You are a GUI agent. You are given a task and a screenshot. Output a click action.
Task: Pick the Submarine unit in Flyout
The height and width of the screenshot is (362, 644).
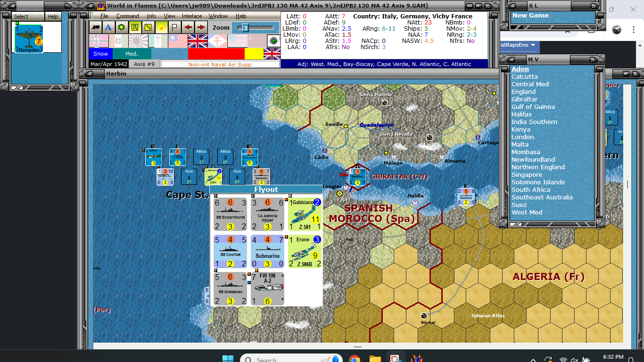[267, 252]
